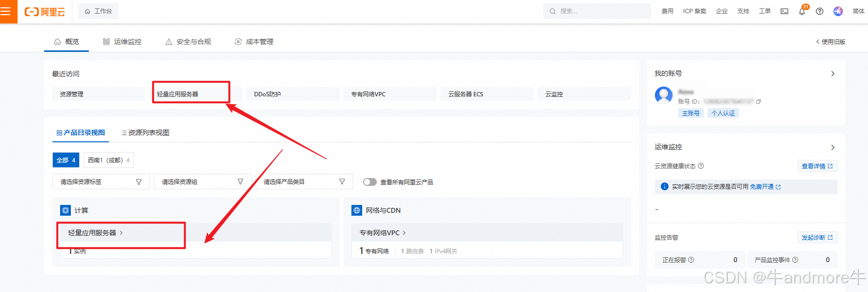This screenshot has height=292, width=868.
Task: Open 查看详情 link
Action: click(817, 166)
